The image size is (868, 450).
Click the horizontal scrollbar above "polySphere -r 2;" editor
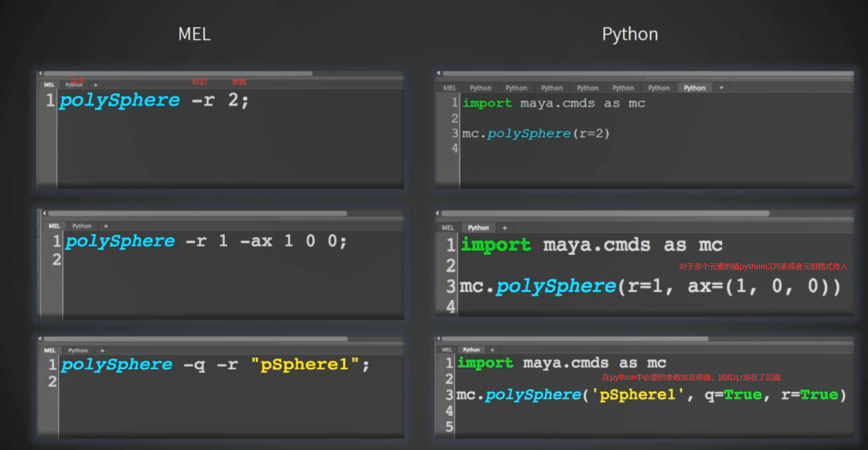point(179,74)
